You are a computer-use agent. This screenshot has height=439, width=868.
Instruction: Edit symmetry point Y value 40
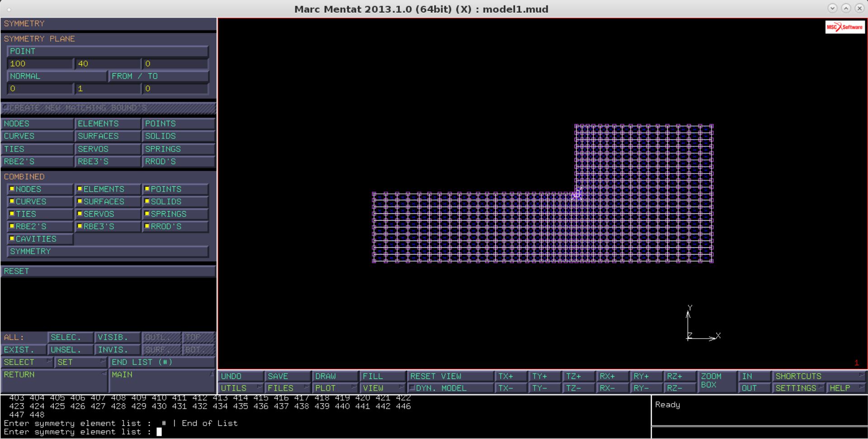pos(108,64)
